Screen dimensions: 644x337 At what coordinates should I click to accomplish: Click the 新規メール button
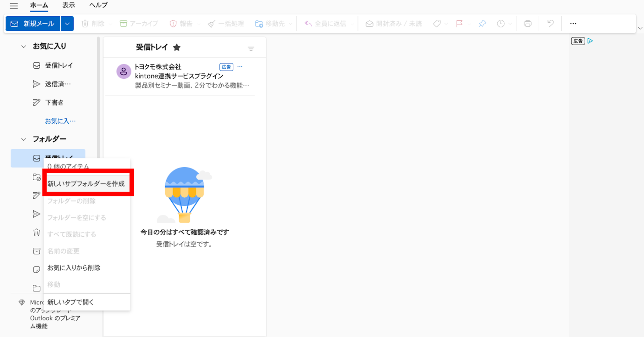coord(33,24)
